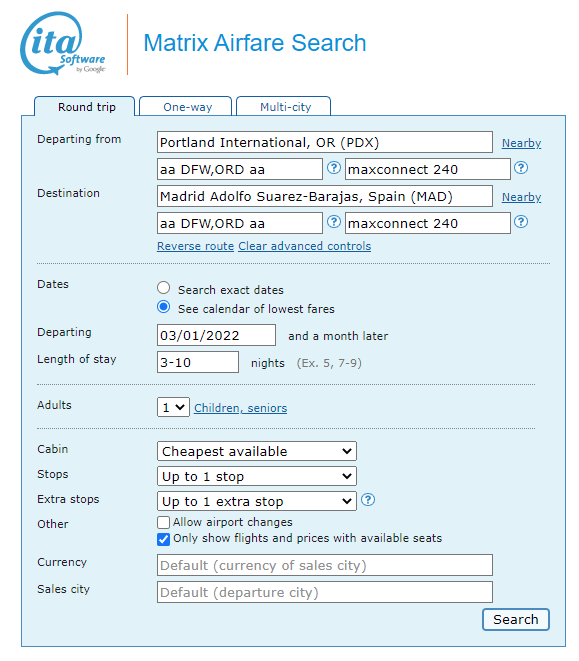The image size is (579, 661).
Task: Open help icon beside departure maxconnect field
Action: pyautogui.click(x=521, y=168)
